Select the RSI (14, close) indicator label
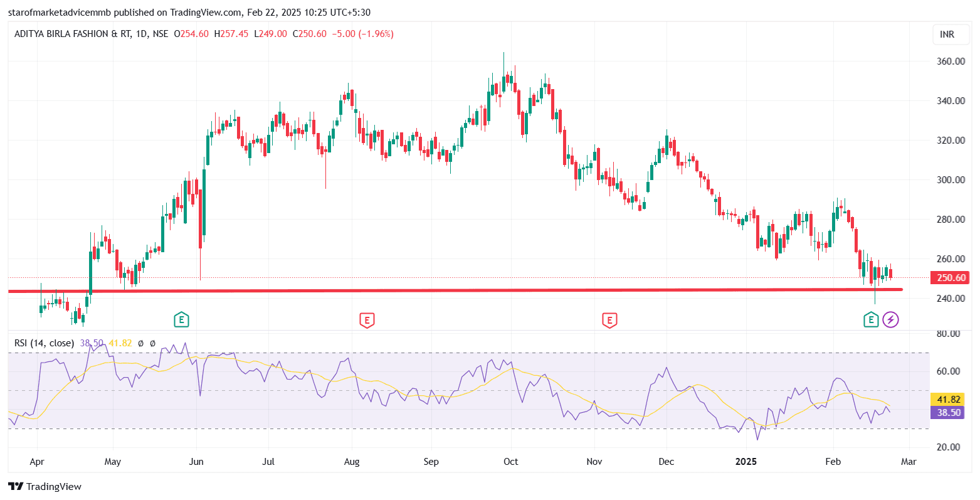 [x=45, y=343]
